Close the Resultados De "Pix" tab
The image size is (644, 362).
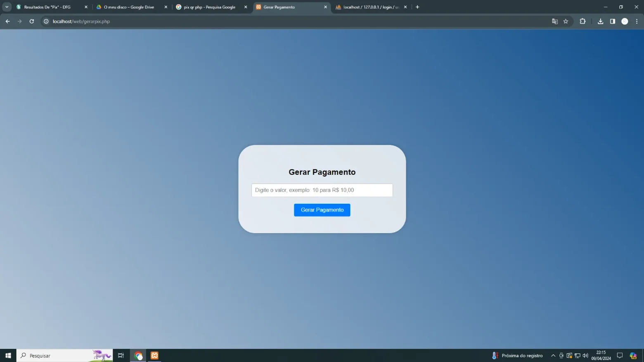coord(86,7)
